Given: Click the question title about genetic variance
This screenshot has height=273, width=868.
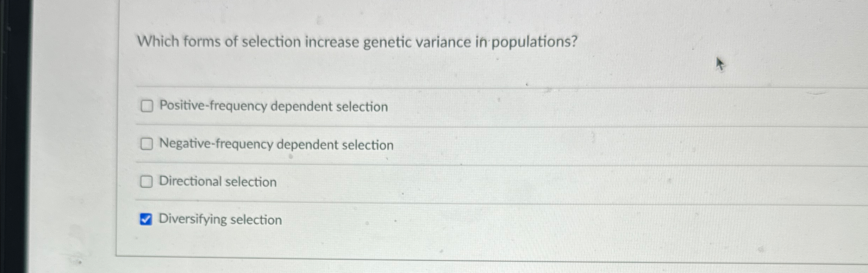Looking at the screenshot, I should [x=356, y=42].
